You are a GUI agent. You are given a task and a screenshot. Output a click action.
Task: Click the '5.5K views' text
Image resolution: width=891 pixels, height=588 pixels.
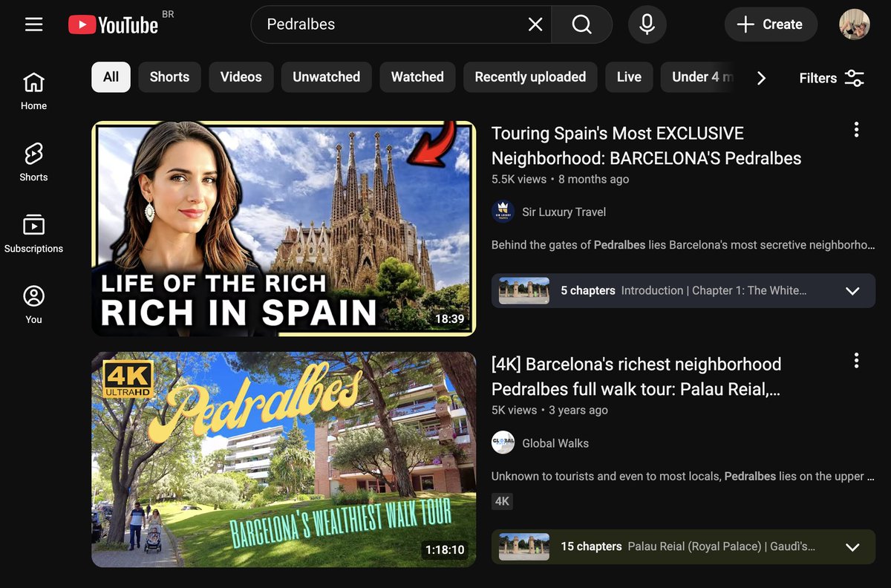tap(518, 179)
